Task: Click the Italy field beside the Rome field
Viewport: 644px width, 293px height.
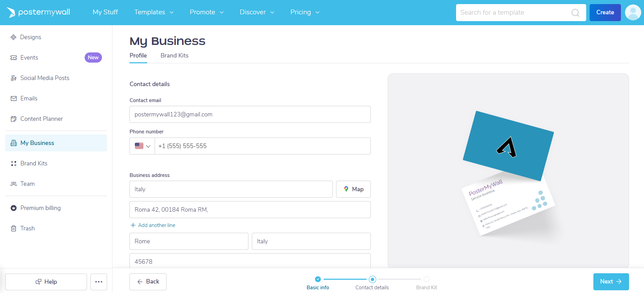Action: (311, 241)
